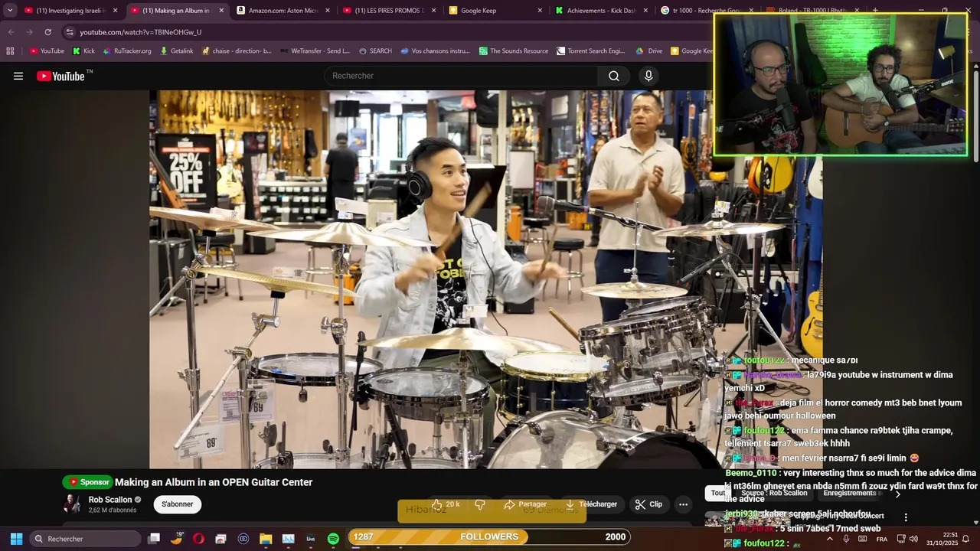Go back with browser back arrow

11,32
